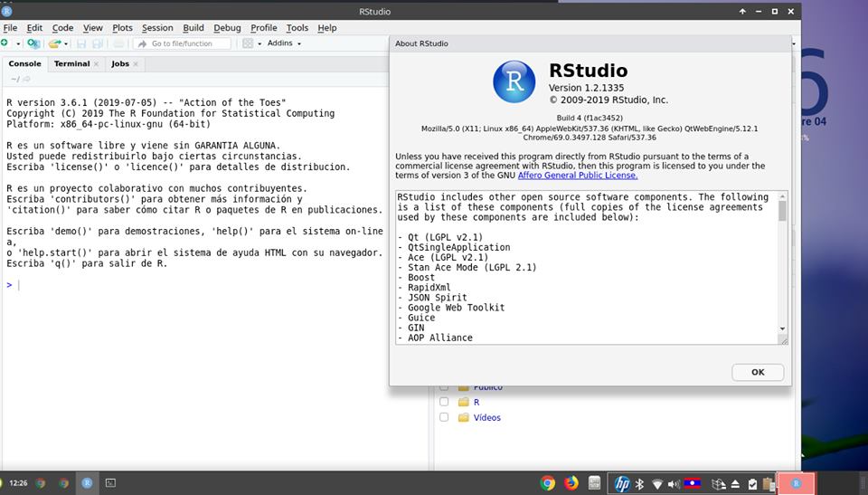Click the view current directory arrow icon in Console

[26, 80]
